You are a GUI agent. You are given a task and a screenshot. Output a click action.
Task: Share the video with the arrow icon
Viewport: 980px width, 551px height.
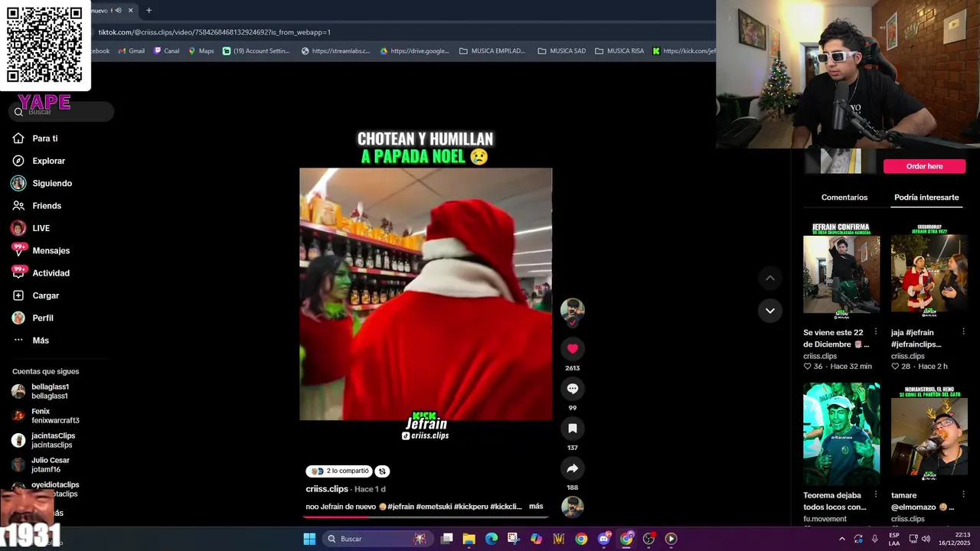click(x=572, y=468)
